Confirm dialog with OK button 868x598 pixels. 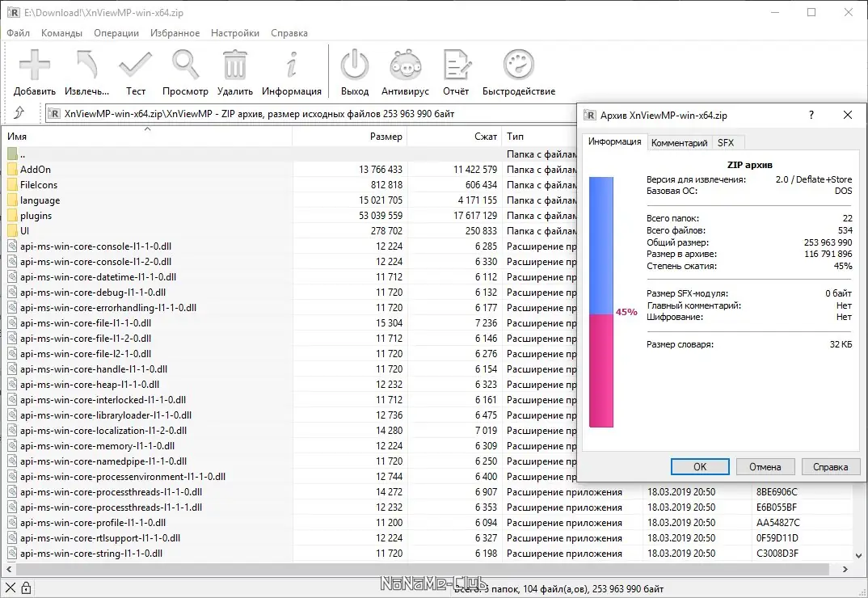point(700,467)
